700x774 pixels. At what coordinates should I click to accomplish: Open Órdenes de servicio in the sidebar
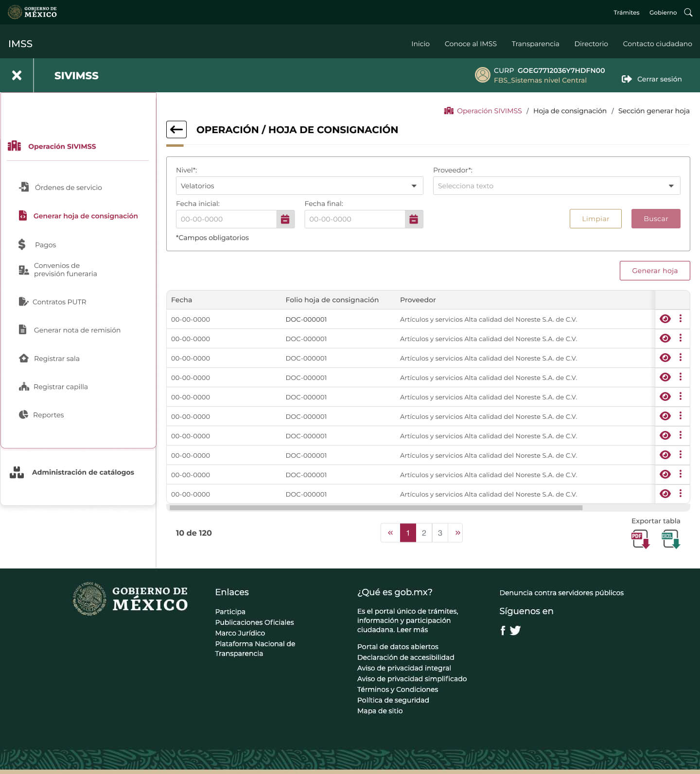tap(68, 188)
